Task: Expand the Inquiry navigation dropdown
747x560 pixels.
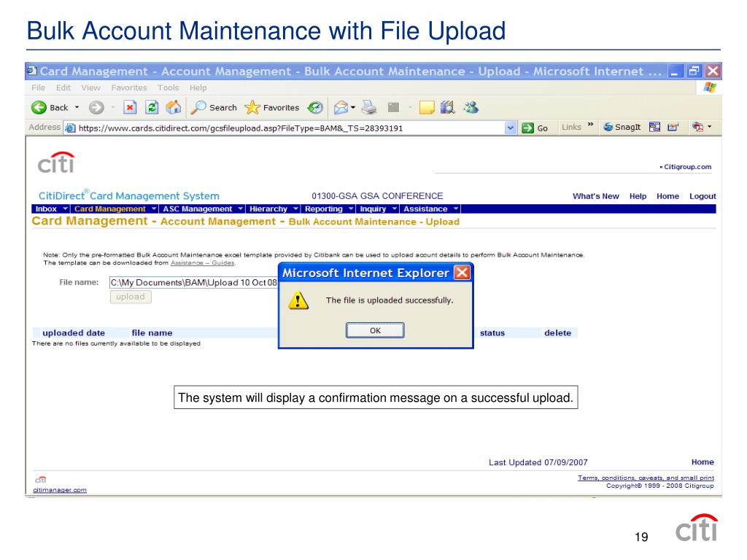Action: click(394, 209)
